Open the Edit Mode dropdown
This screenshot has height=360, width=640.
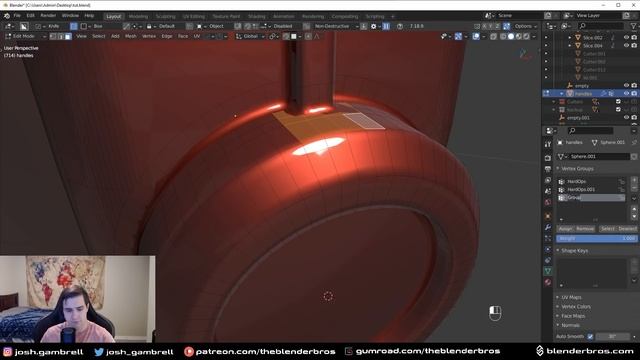[25, 36]
